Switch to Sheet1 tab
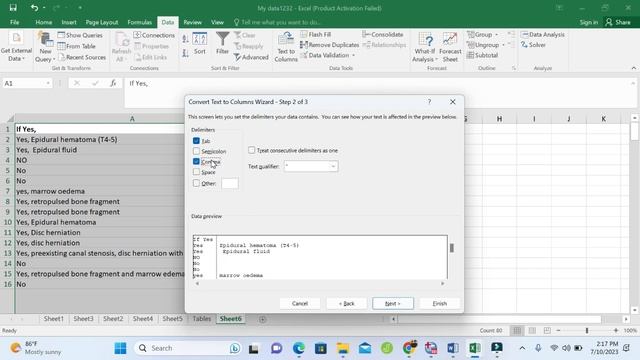The height and width of the screenshot is (360, 640). (x=53, y=319)
